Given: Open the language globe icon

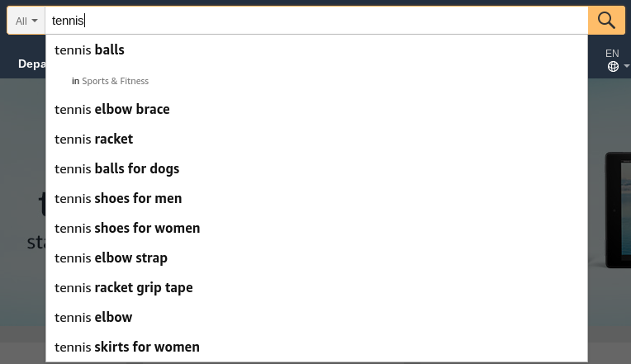Looking at the screenshot, I should click(613, 66).
